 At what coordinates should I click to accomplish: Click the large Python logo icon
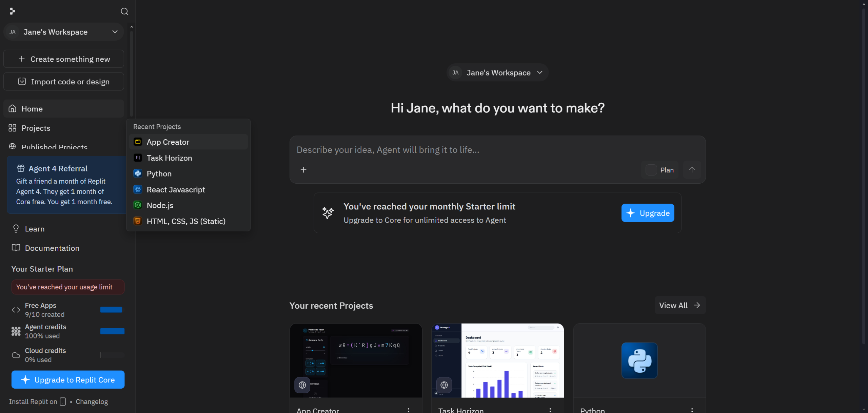(x=639, y=360)
